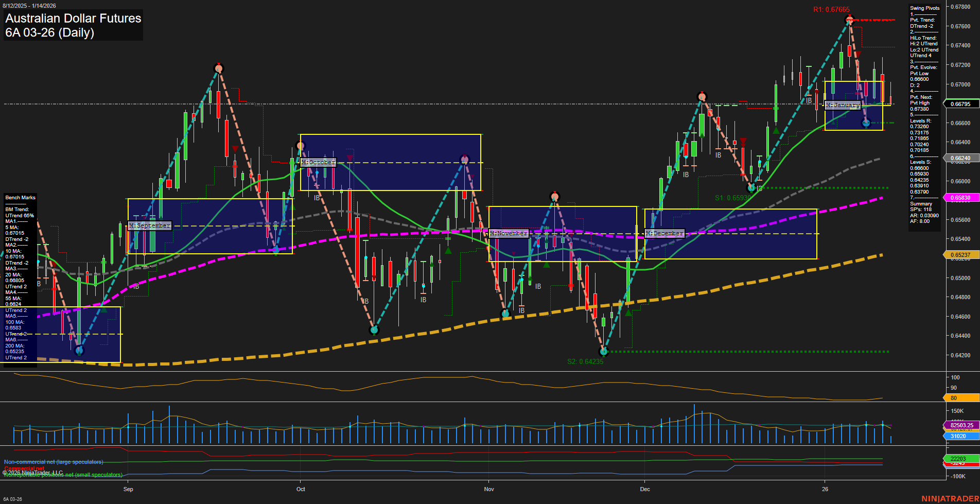Click the Non-commercial net (large speculators) legend text

pos(53,462)
